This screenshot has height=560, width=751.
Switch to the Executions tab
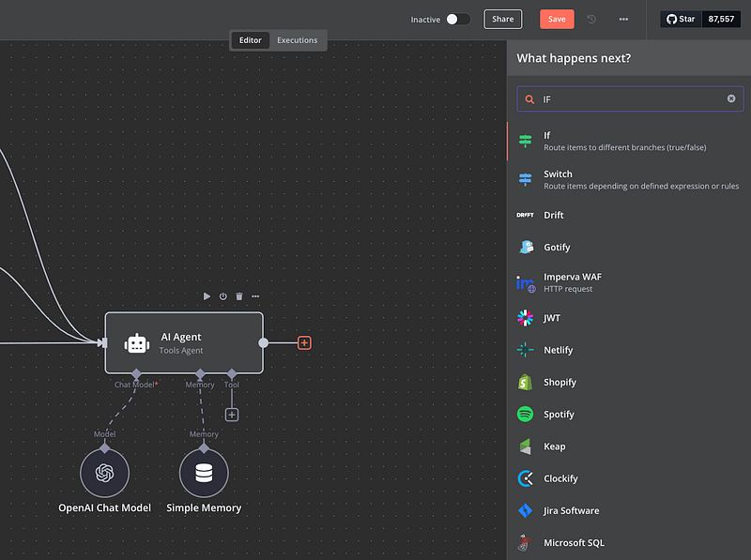pos(297,40)
